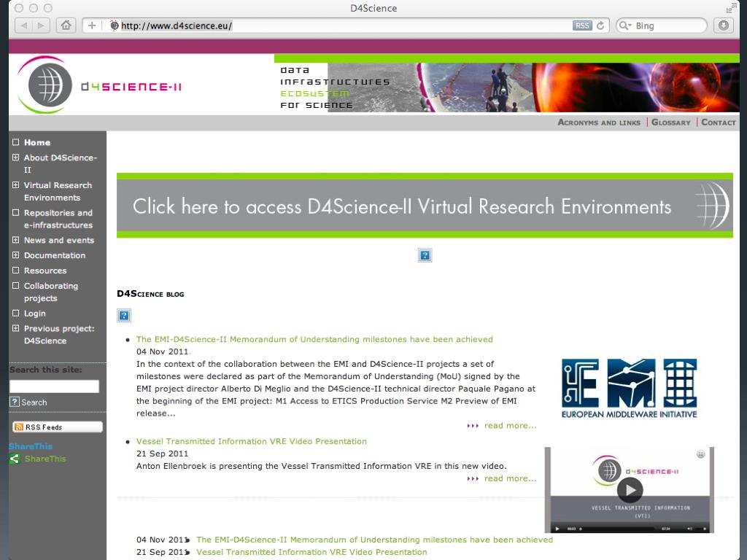The width and height of the screenshot is (747, 560).
Task: Click the URL address bar field
Action: [x=345, y=26]
